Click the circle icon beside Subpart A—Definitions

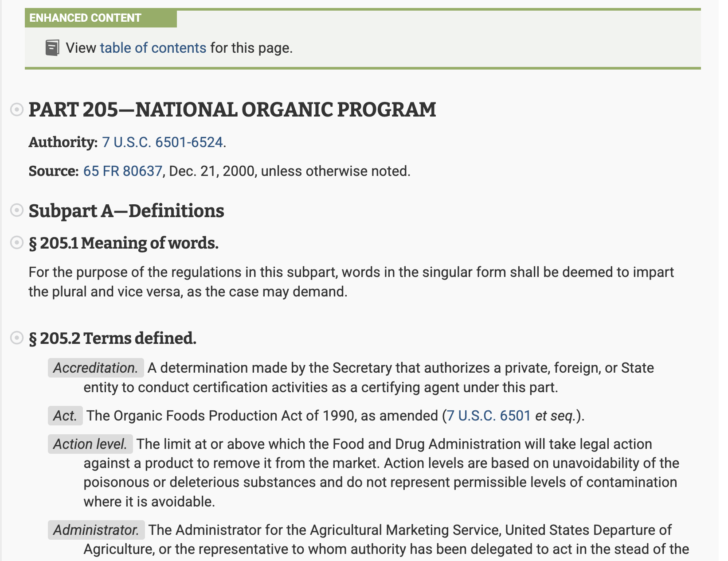(17, 210)
